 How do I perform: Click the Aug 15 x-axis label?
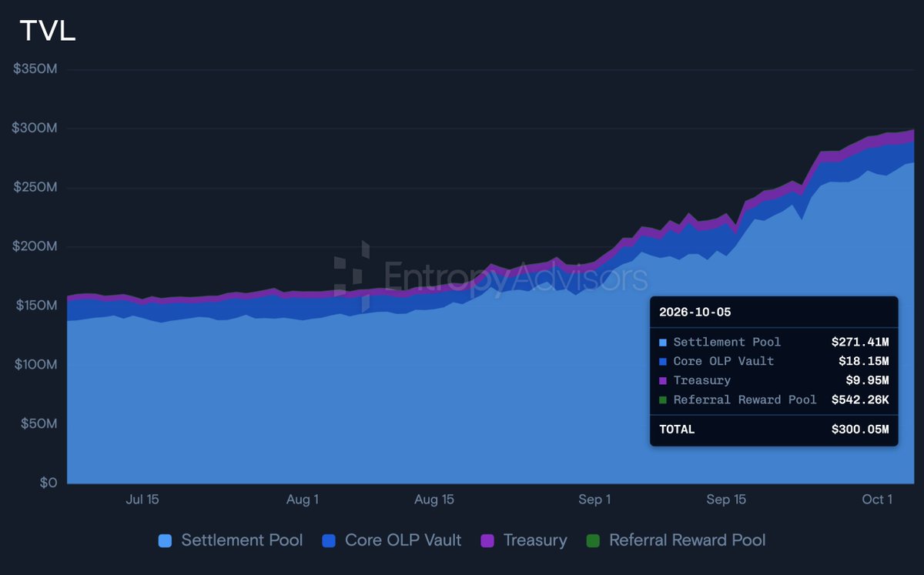point(434,500)
